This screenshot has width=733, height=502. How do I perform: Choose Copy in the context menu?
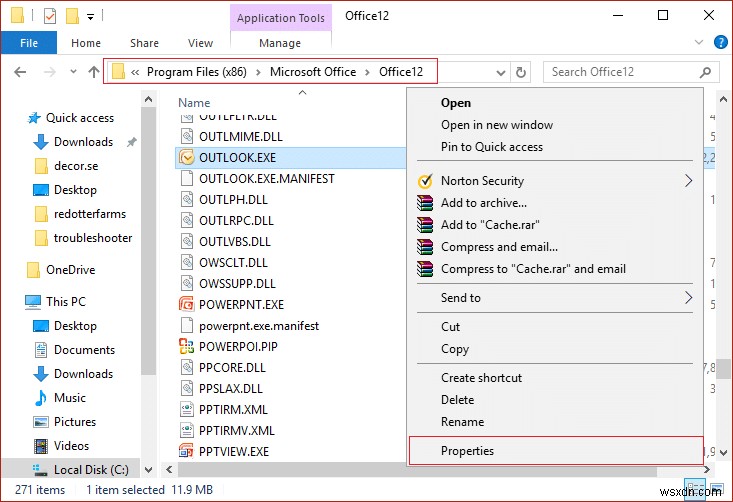[x=554, y=349]
